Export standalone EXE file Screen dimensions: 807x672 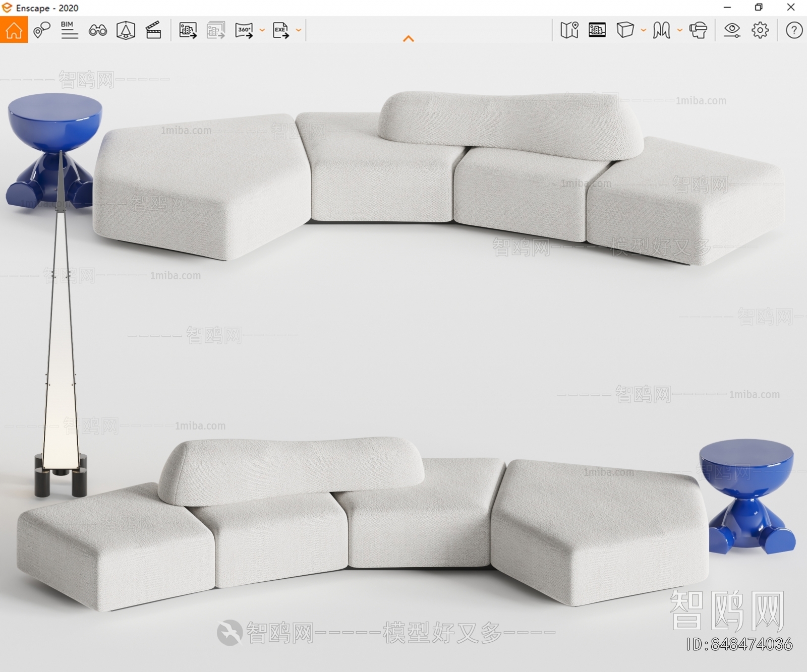281,30
